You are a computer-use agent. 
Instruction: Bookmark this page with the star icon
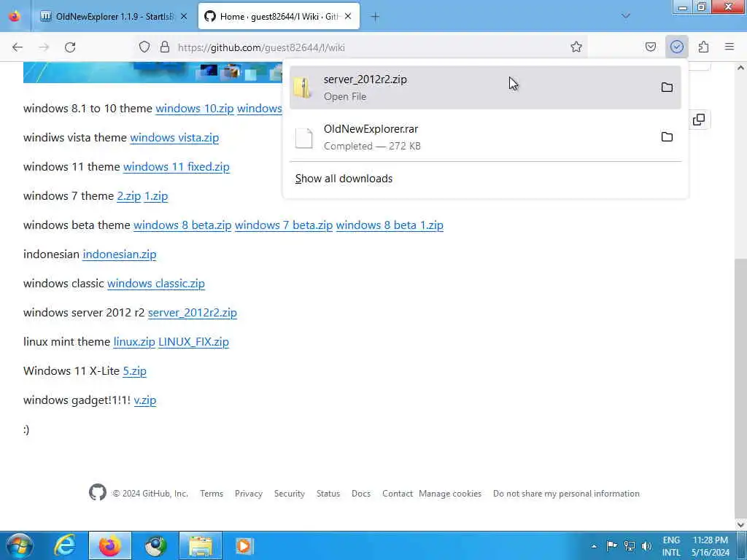pyautogui.click(x=576, y=47)
